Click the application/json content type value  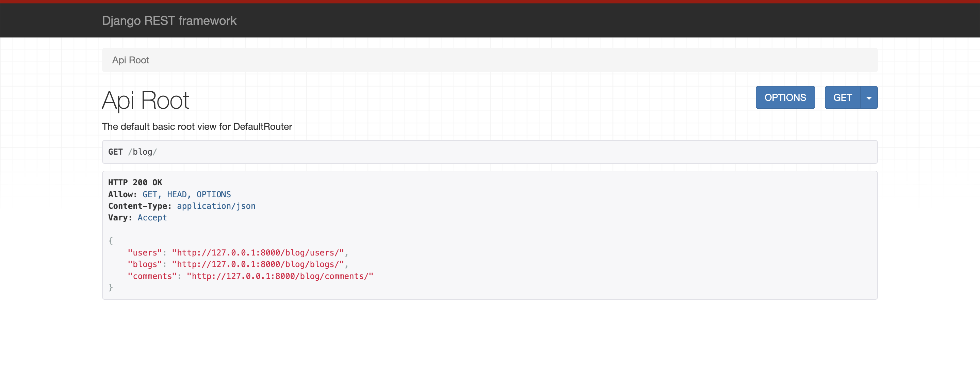[216, 206]
